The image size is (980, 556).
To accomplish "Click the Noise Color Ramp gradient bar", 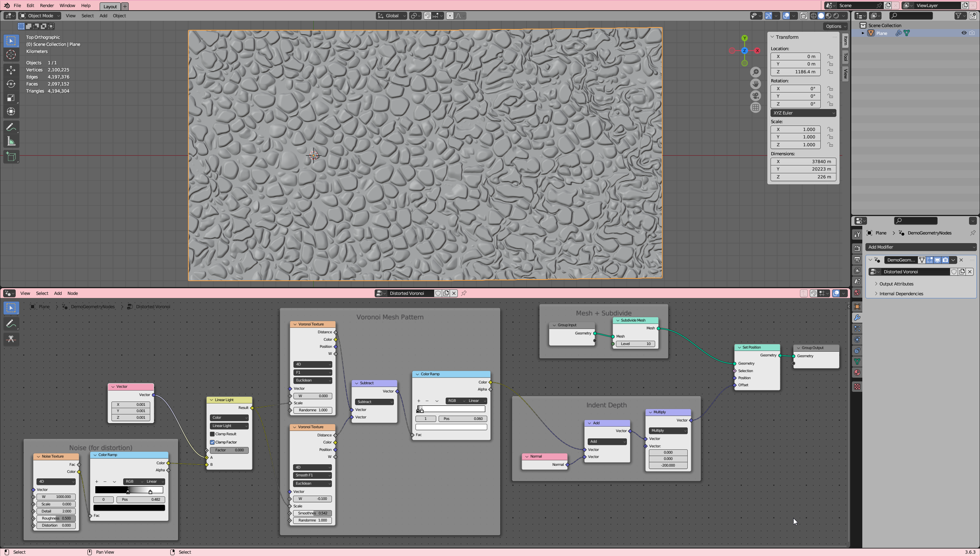I will tap(129, 490).
